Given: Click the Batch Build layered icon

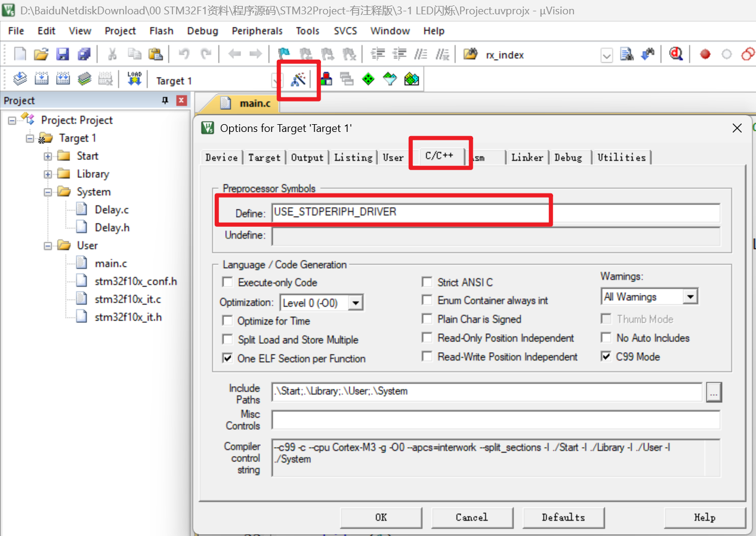Looking at the screenshot, I should point(84,79).
